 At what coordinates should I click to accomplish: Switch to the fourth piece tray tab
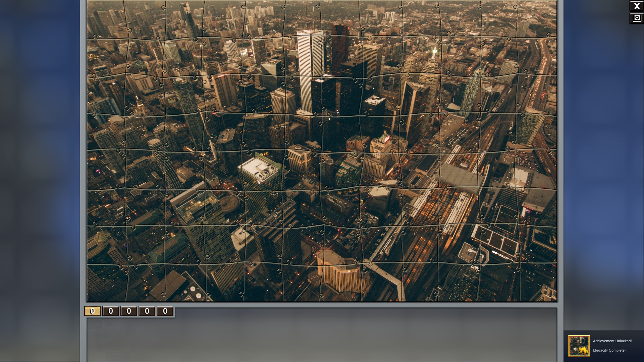pos(147,311)
